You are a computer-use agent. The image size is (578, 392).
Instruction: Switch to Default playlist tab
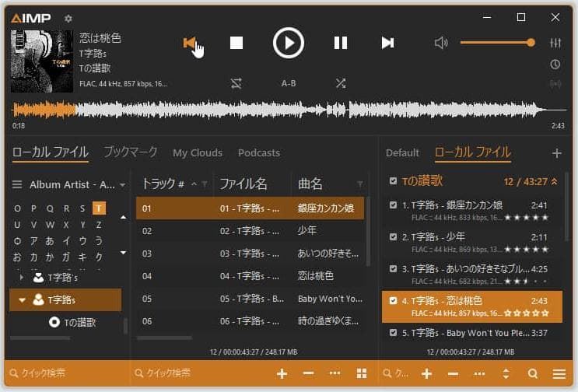click(x=402, y=153)
